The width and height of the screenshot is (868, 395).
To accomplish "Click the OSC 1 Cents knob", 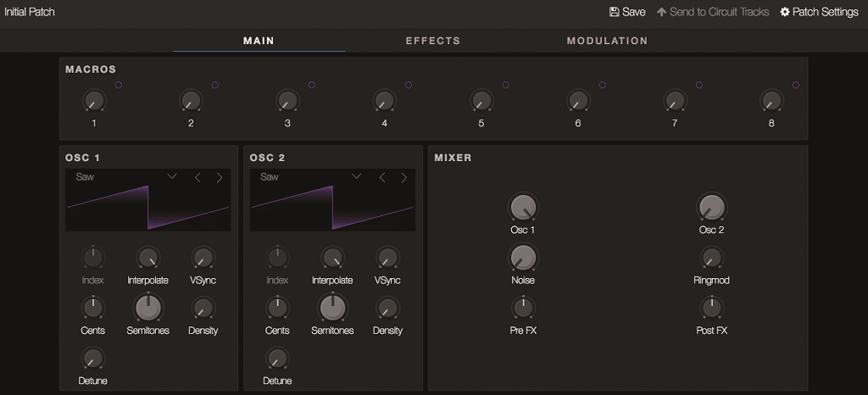I will point(93,309).
